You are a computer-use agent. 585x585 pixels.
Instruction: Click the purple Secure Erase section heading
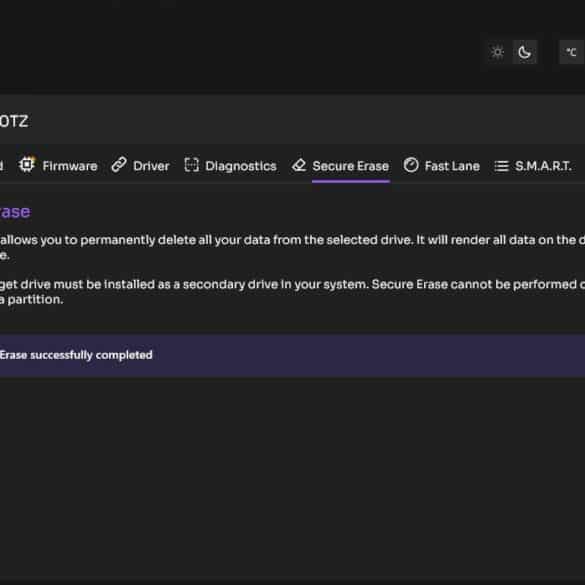coord(15,212)
